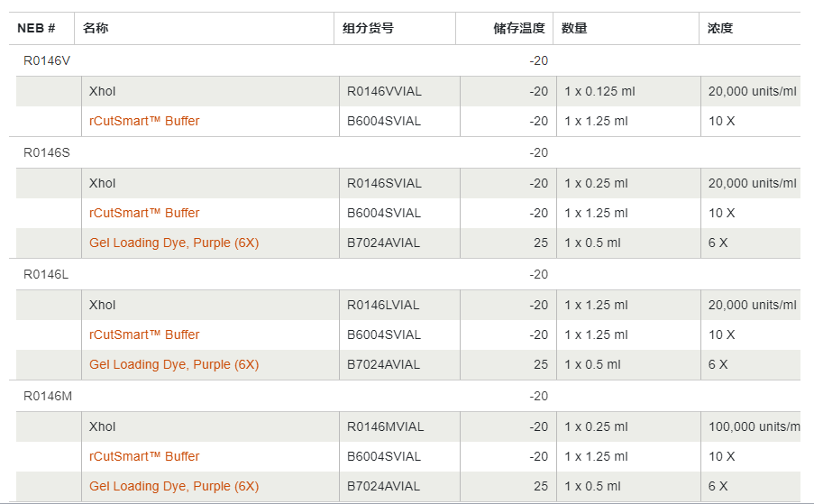814x504 pixels.
Task: Click Gel Loading Dye link under R0146M
Action: [174, 486]
